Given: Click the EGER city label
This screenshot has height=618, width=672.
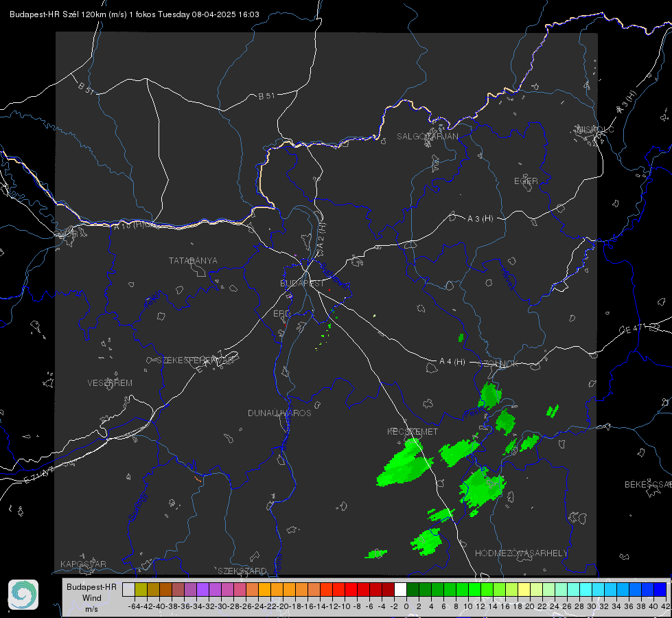Looking at the screenshot, I should [x=526, y=181].
